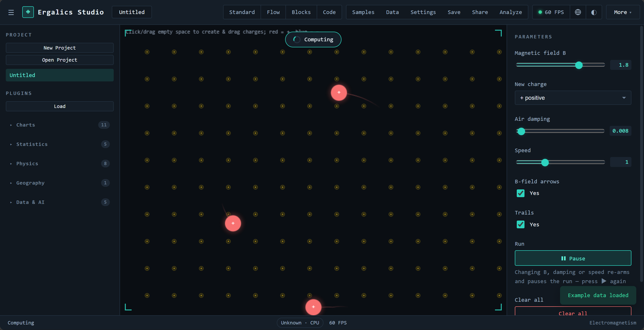This screenshot has width=644, height=330.
Task: Expand the Geography plugin group
Action: pos(60,183)
